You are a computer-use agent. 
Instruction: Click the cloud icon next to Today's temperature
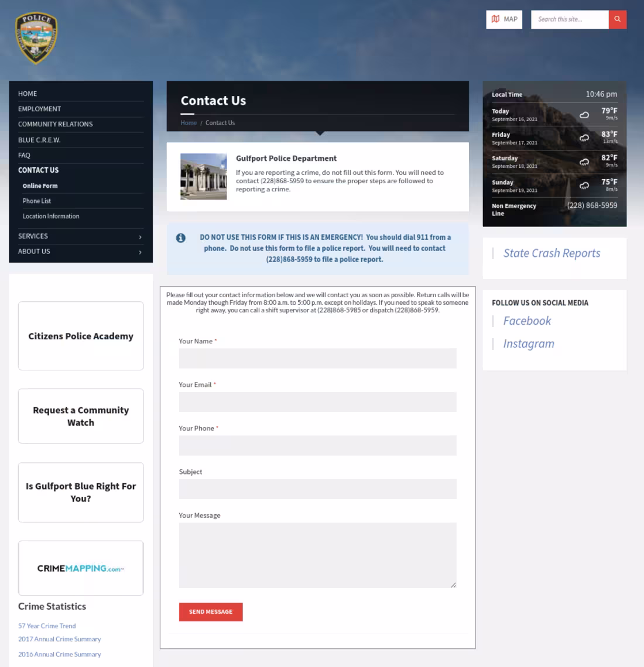tap(583, 115)
